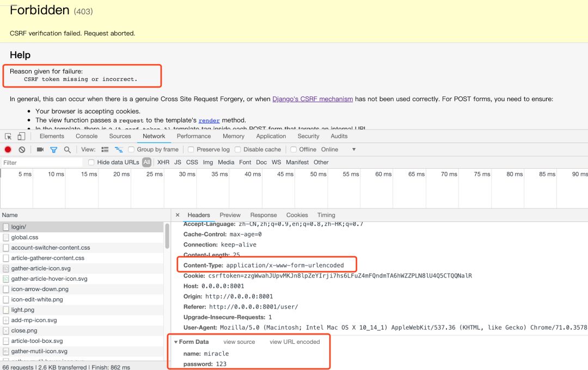Image resolution: width=588 pixels, height=370 pixels.
Task: Close the request details pane
Action: [177, 215]
